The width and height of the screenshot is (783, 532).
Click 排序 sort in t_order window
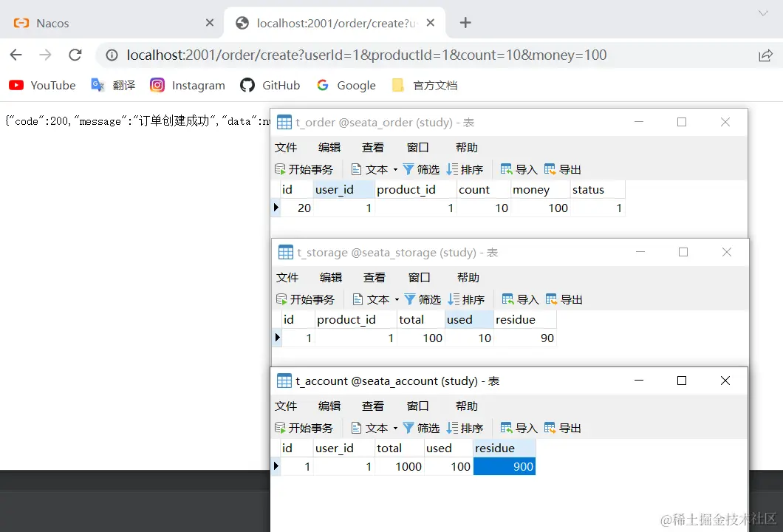tap(465, 169)
